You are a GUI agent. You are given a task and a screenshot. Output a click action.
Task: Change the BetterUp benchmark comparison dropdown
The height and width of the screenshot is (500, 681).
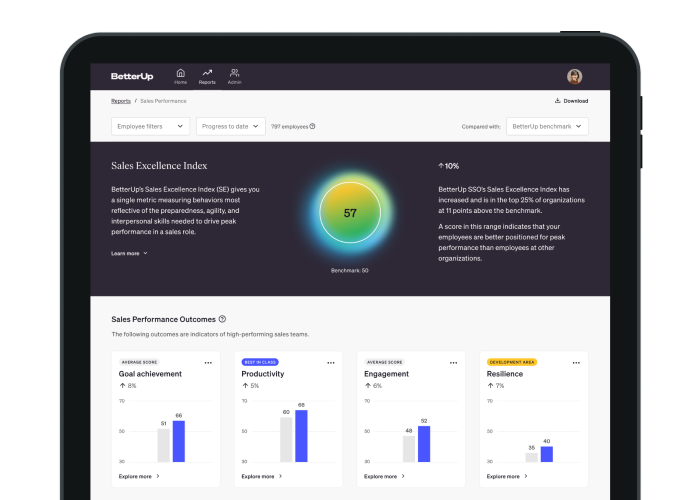(546, 126)
